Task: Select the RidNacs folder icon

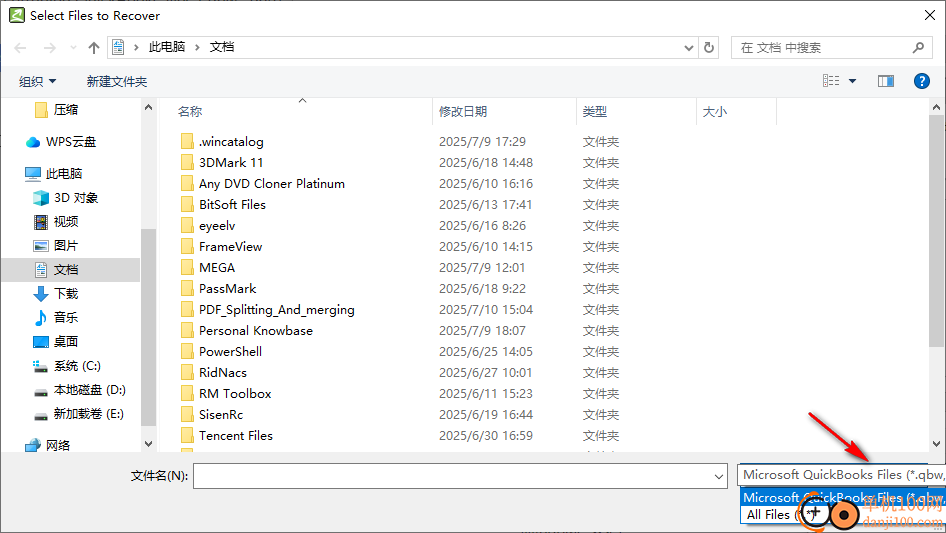Action: (187, 373)
